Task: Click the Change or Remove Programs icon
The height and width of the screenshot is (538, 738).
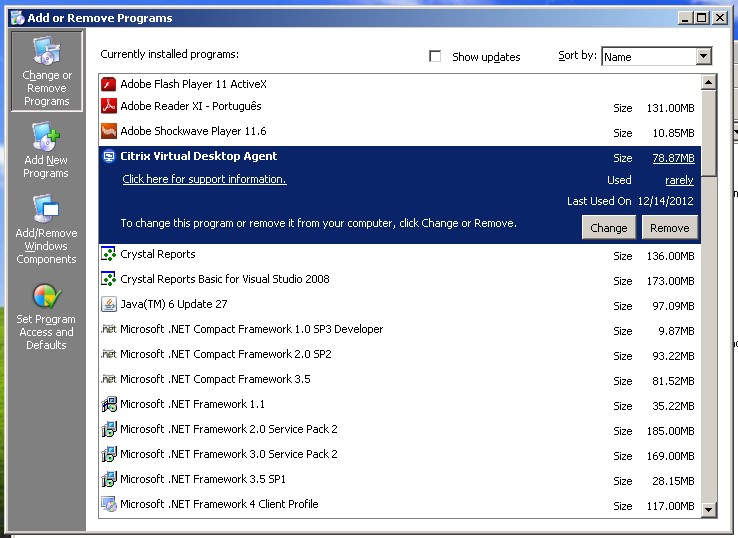Action: (46, 52)
